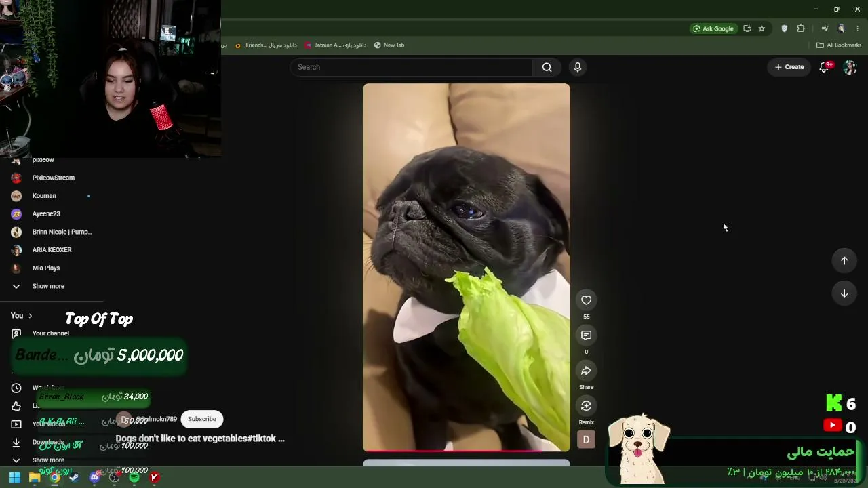
Task: Open ARIA KEOXER subscription channel
Action: click(52, 250)
